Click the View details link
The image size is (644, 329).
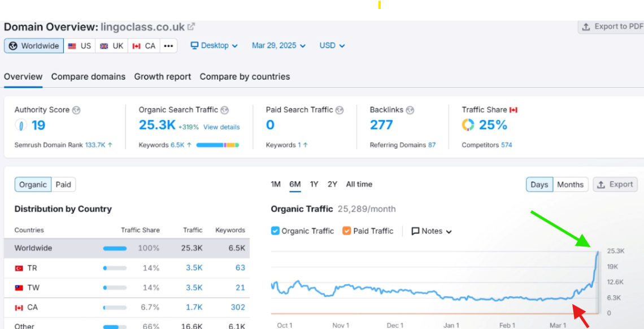tap(221, 127)
